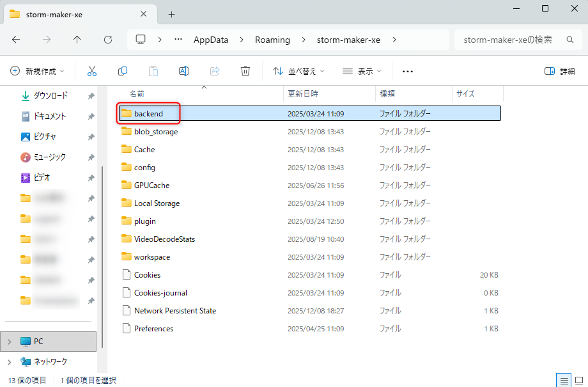Select ダウンロード in the sidebar
This screenshot has width=588, height=387.
[50, 96]
